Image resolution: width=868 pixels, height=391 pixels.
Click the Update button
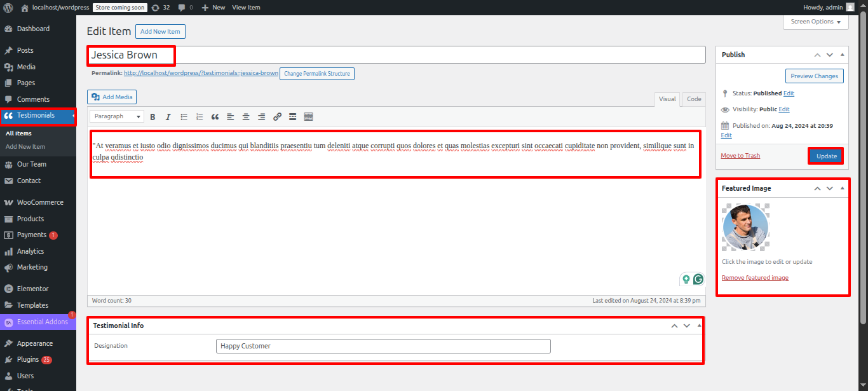pos(826,156)
